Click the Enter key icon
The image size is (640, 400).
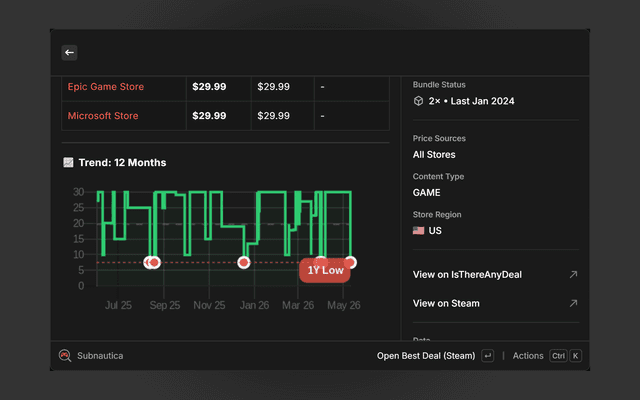click(x=488, y=356)
